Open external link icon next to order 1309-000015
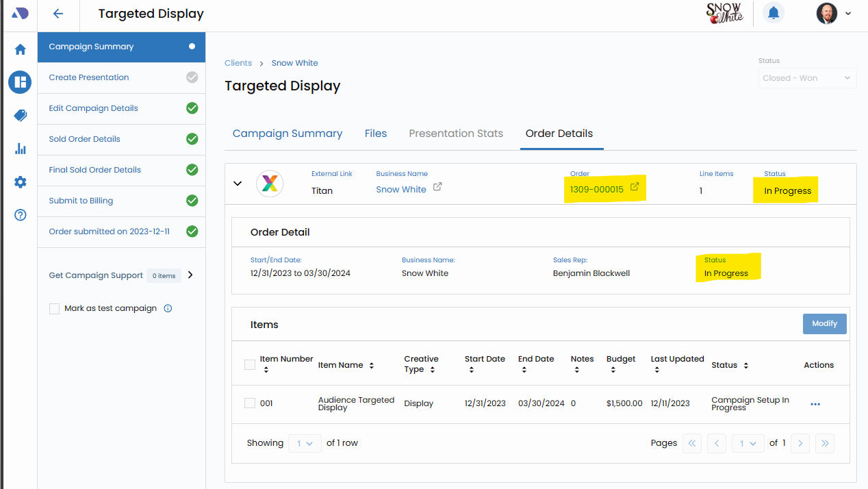This screenshot has width=868, height=489. [x=635, y=187]
